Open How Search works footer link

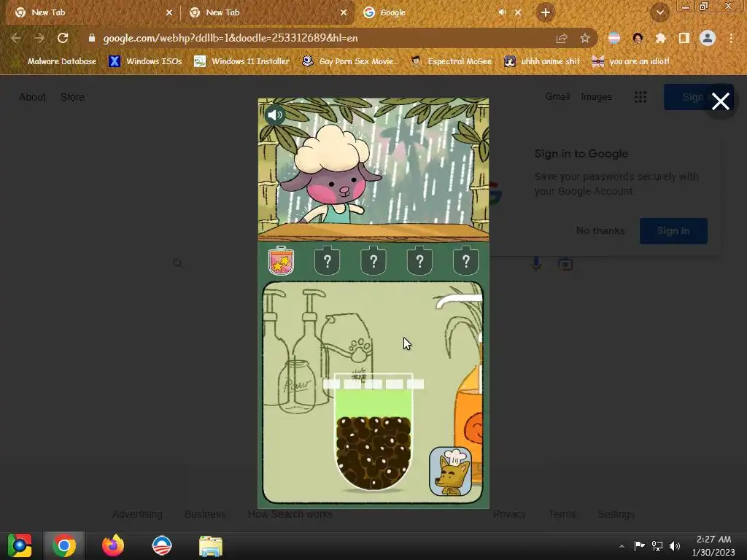(290, 514)
